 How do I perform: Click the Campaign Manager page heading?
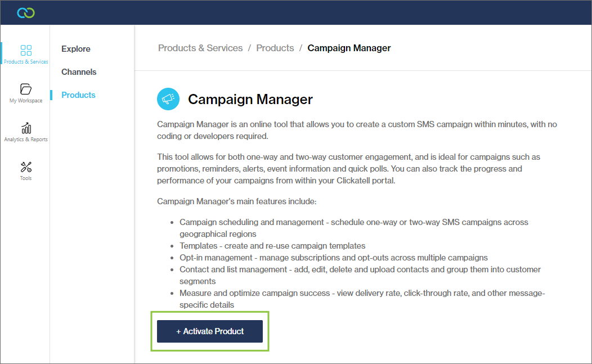click(x=250, y=100)
